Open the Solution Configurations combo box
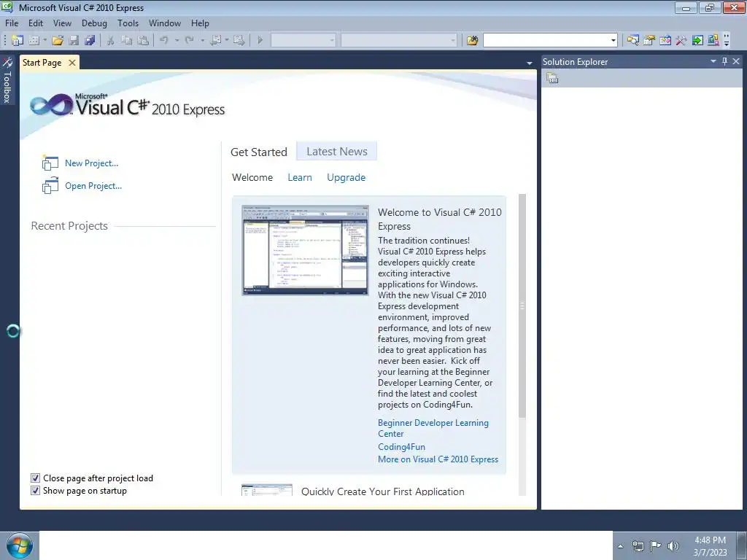Screen dimensions: 747x560 coord(303,41)
